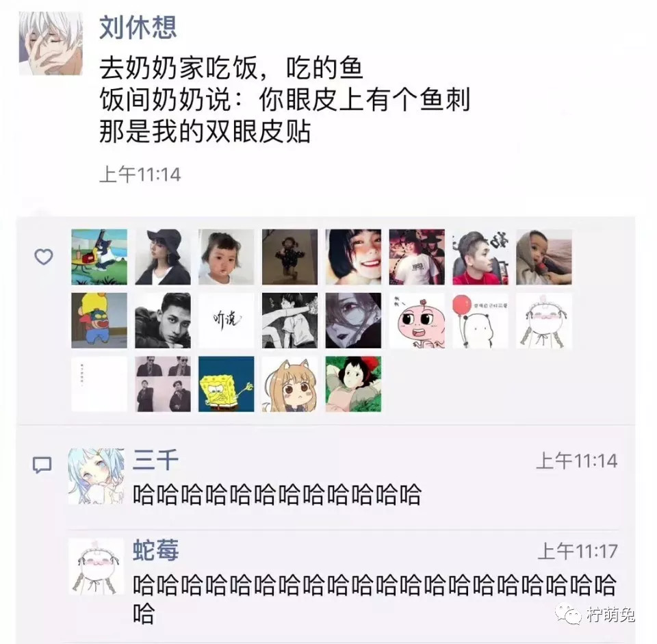657x644 pixels.
Task: Open the 蛇莓 commenter name link
Action: click(155, 550)
